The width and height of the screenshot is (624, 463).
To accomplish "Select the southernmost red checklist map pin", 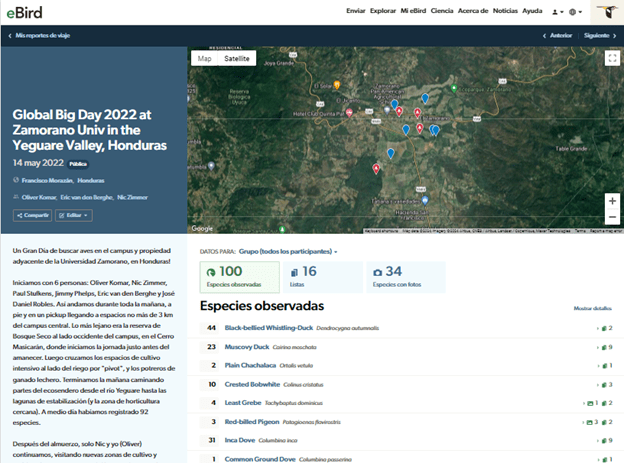I will (376, 169).
